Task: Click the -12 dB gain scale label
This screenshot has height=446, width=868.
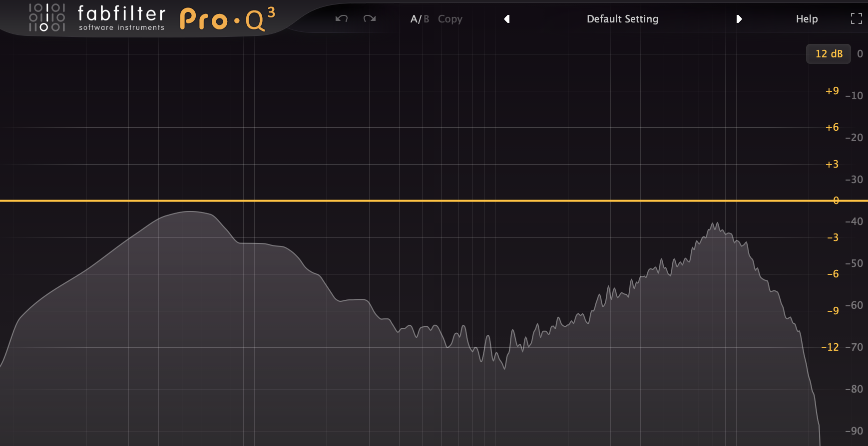Action: point(830,347)
